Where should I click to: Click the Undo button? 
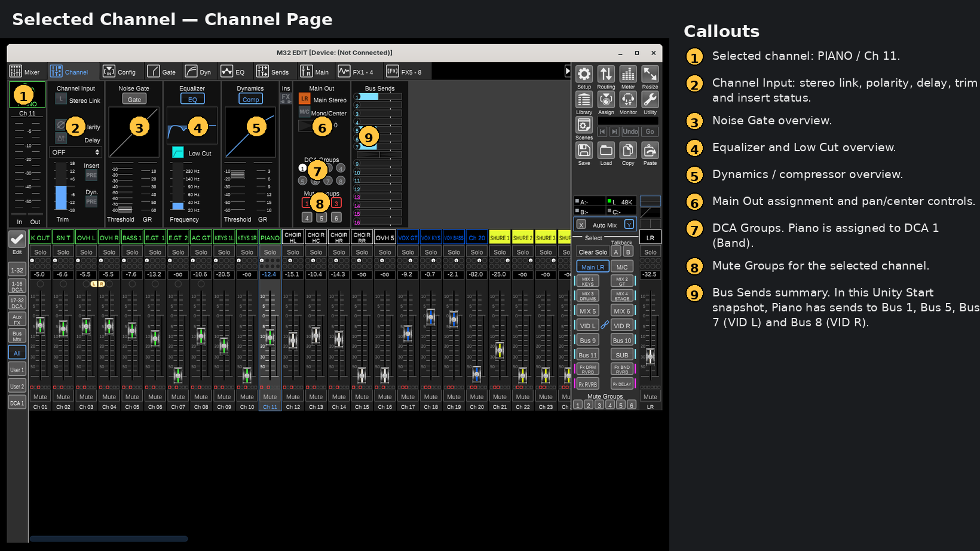pos(630,131)
